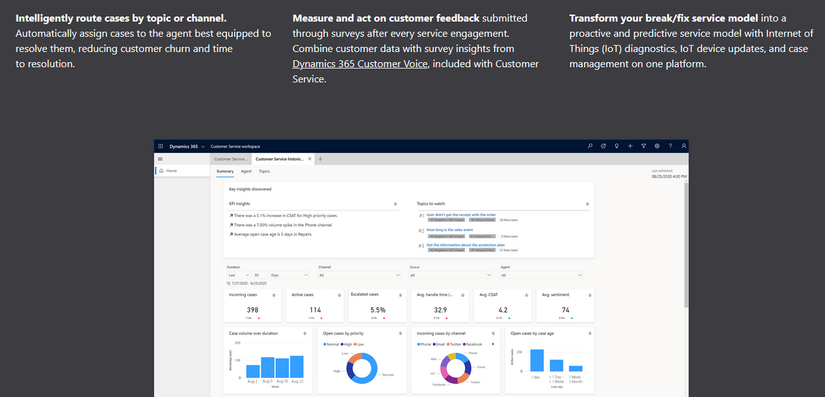The image size is (825, 397).
Task: Click info icon on Escalated cases card
Action: [399, 296]
